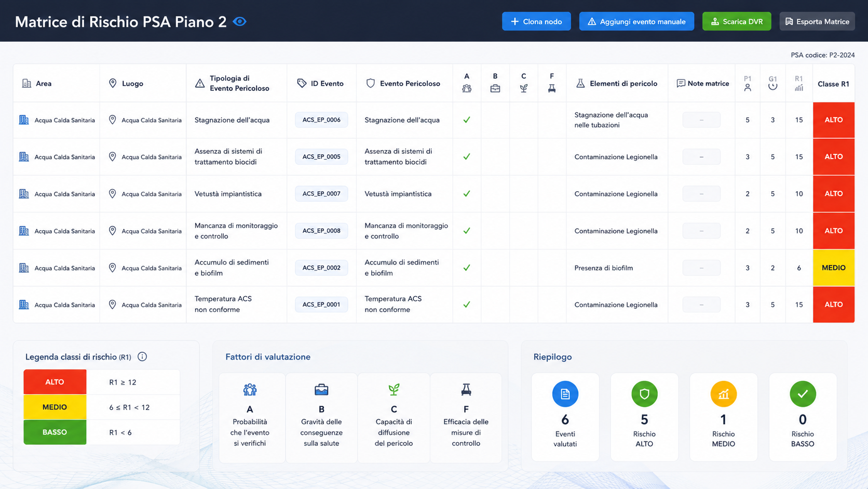Click the people icon in factor A card
Screen dimensions: 868x489
(x=250, y=389)
